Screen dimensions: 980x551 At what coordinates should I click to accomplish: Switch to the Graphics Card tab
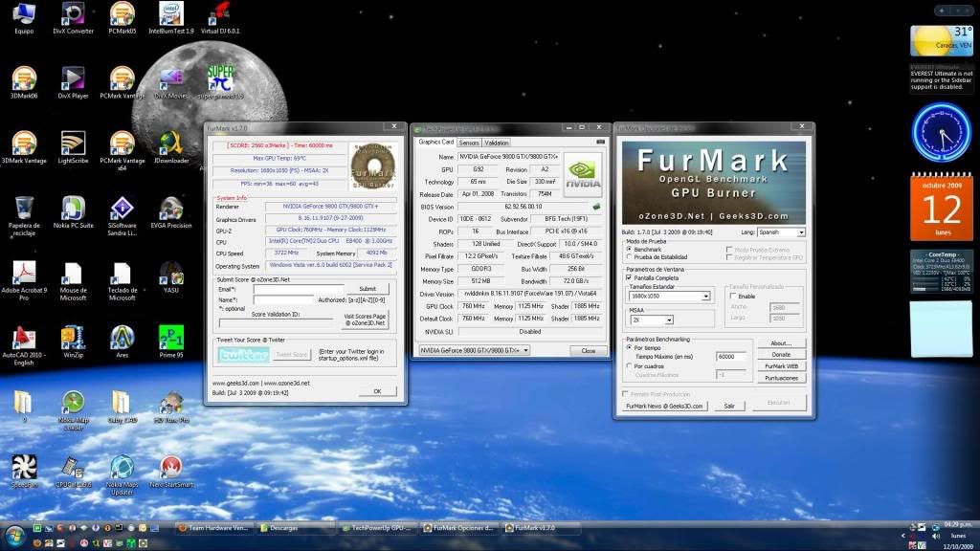coord(436,142)
